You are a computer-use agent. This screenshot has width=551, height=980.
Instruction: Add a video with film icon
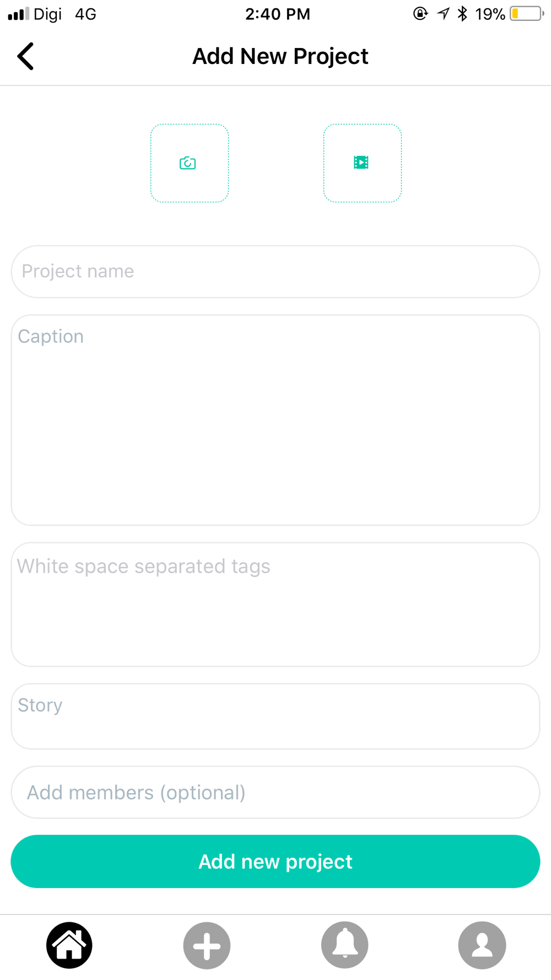[x=362, y=163]
